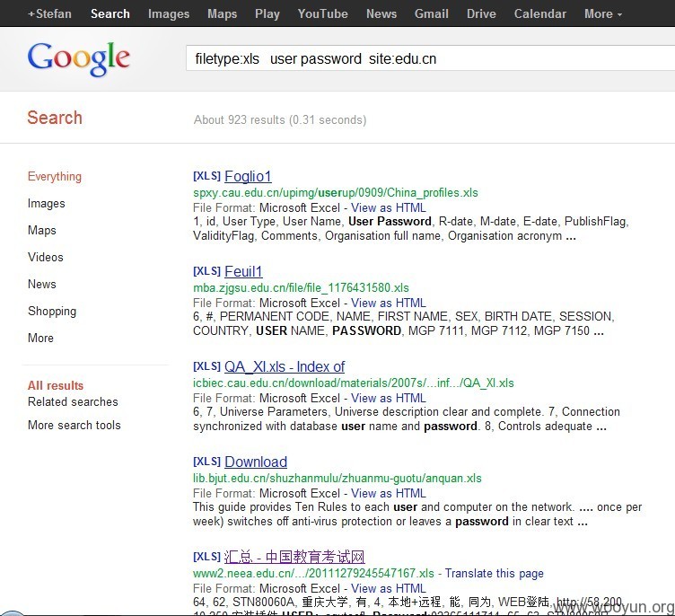Image resolution: width=675 pixels, height=616 pixels.
Task: Open View as HTML for Download result
Action: [x=389, y=493]
